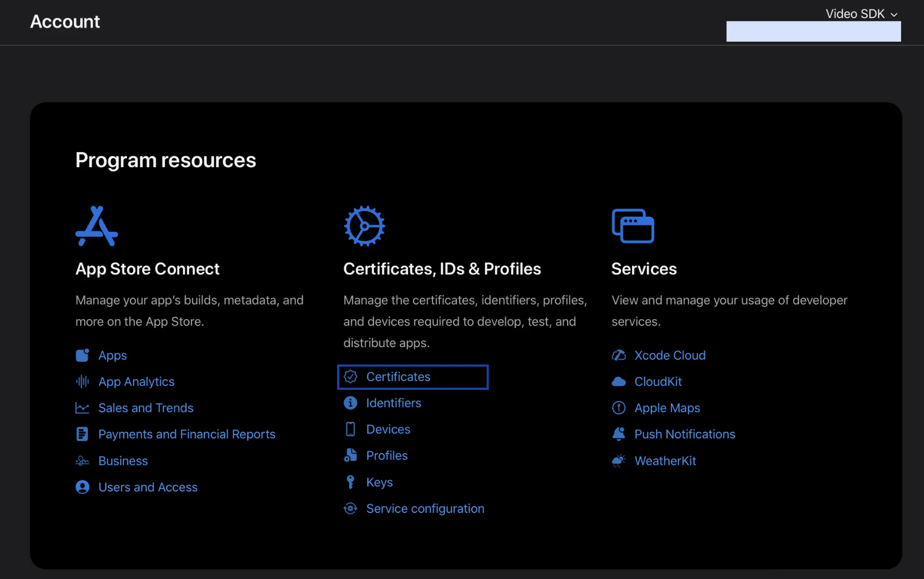The width and height of the screenshot is (924, 579).
Task: Click the Sales and Trends chart icon
Action: point(82,408)
